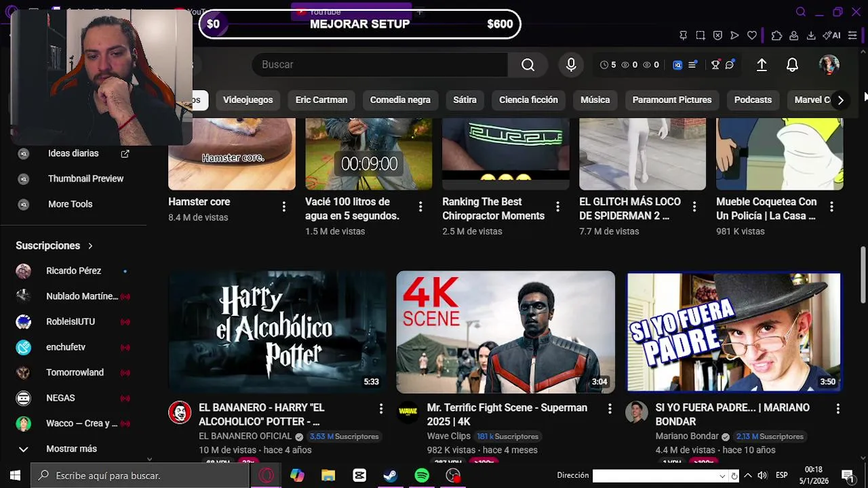This screenshot has height=488, width=868.
Task: Open options for Vacié 100 litros video
Action: coord(420,207)
